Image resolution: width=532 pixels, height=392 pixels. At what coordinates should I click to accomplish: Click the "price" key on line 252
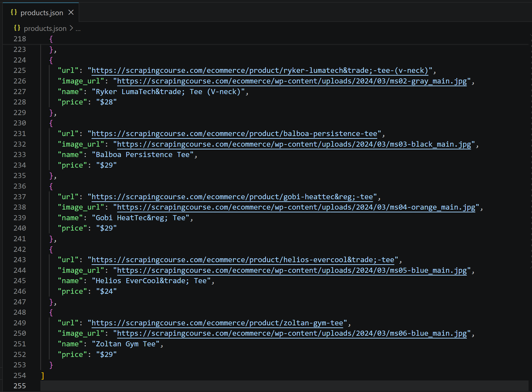[72, 355]
